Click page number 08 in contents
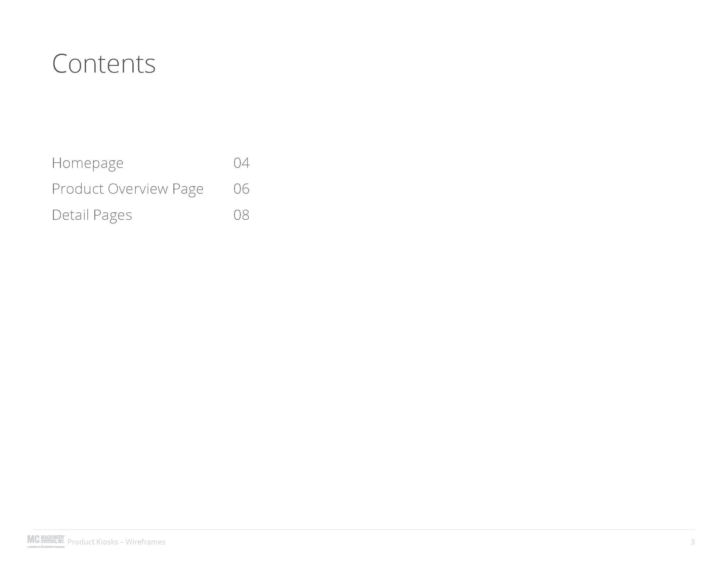 coord(241,215)
